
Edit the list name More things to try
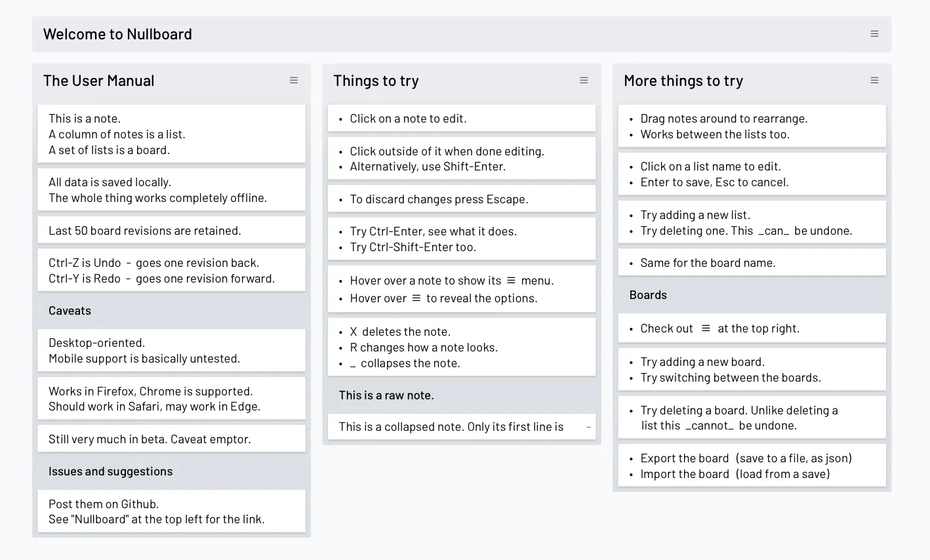click(683, 81)
